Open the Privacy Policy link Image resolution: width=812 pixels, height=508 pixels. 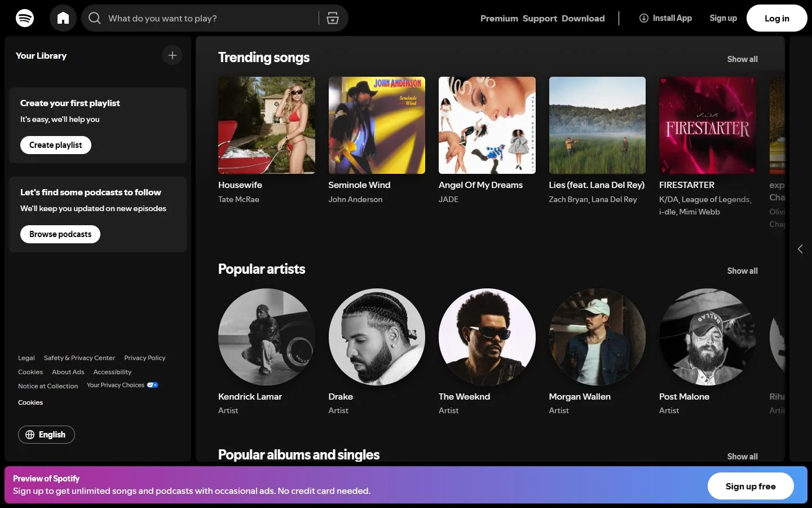click(x=145, y=358)
